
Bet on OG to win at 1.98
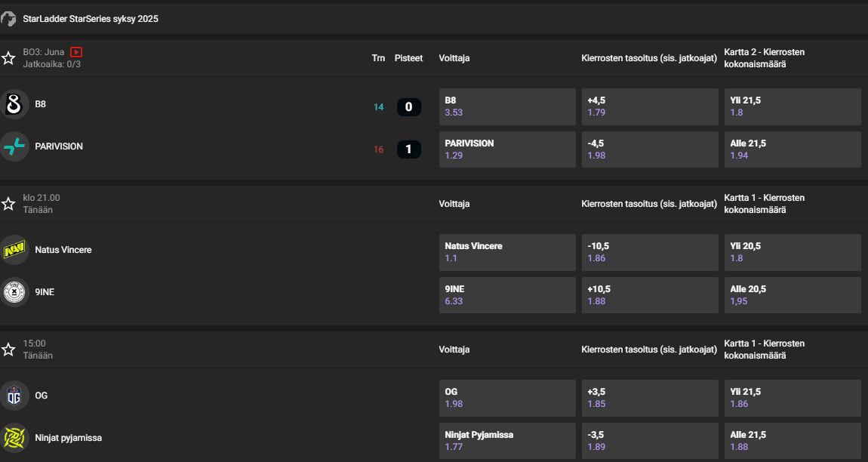[x=507, y=398]
